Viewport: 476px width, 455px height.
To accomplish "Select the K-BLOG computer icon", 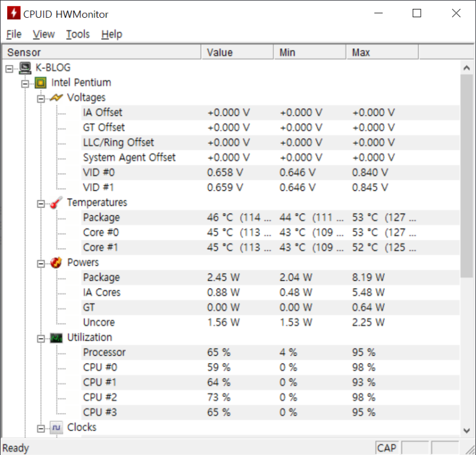I will [x=24, y=68].
